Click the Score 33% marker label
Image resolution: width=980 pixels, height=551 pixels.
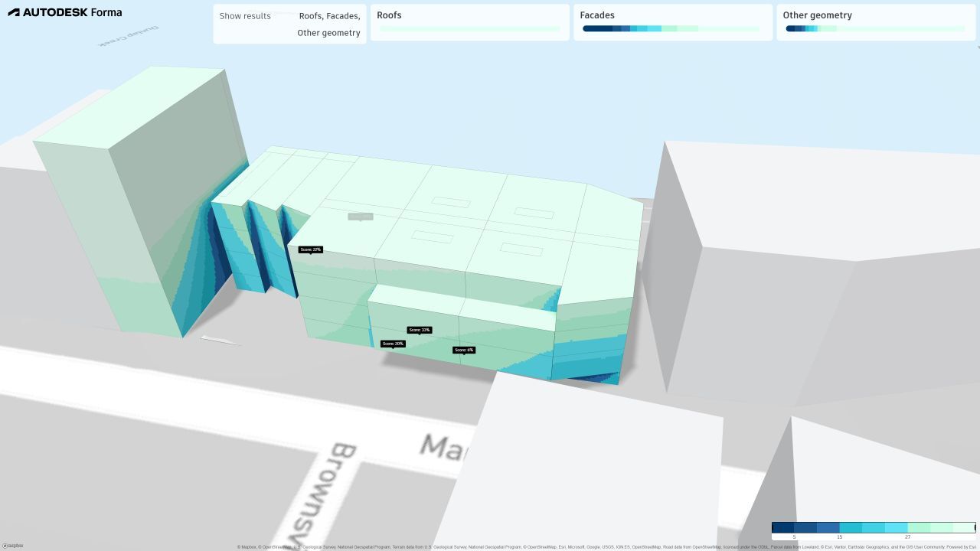click(x=419, y=330)
